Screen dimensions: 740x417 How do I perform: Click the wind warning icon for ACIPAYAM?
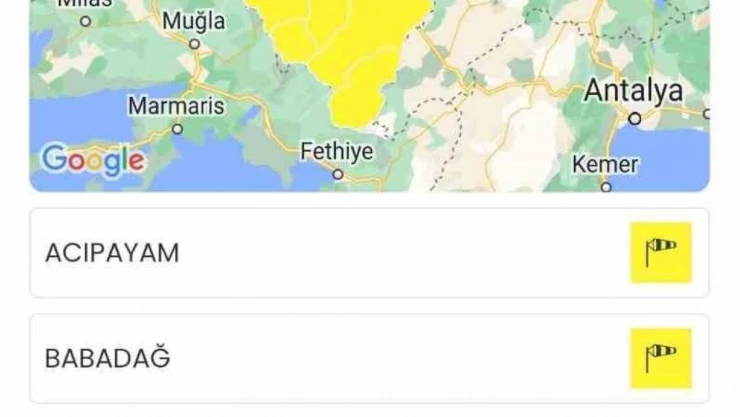coord(660,252)
